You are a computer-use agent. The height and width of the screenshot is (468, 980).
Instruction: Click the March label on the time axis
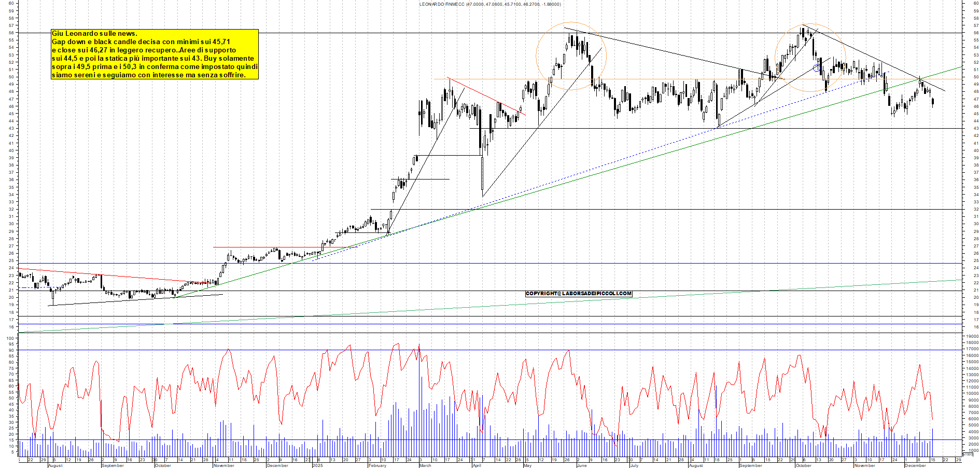[425, 465]
